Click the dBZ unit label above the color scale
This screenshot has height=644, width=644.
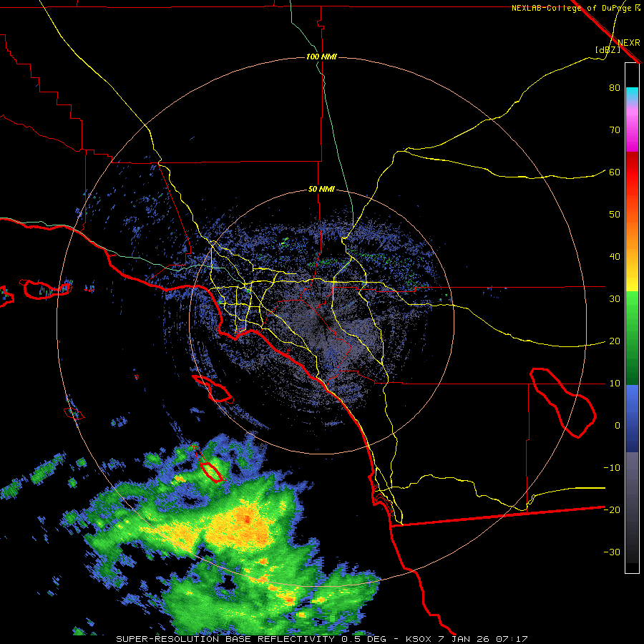point(608,49)
